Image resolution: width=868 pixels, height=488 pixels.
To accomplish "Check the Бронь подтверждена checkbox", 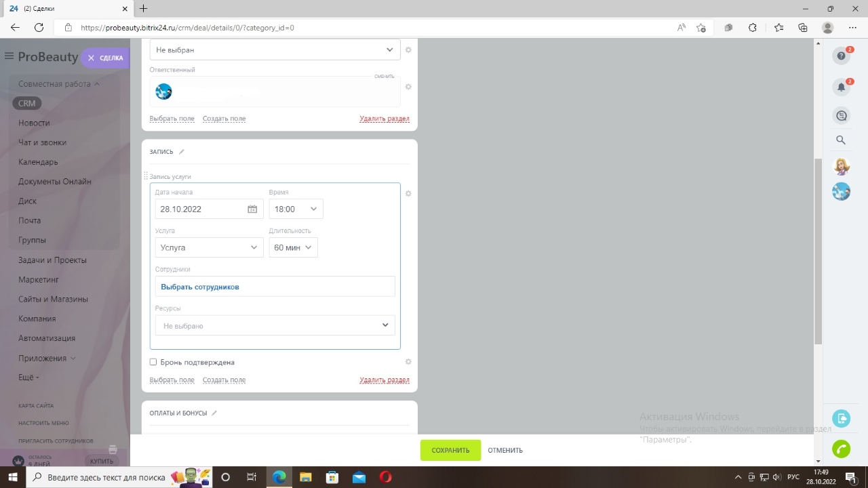I will 153,362.
